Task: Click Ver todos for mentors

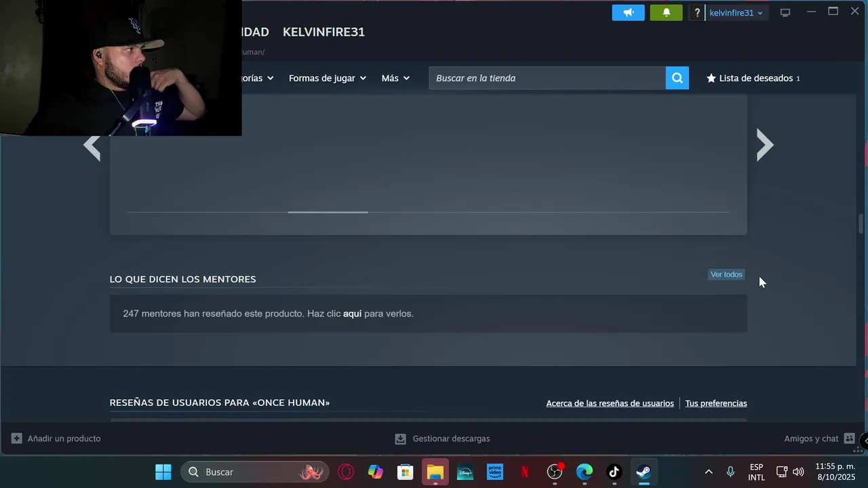Action: click(726, 274)
